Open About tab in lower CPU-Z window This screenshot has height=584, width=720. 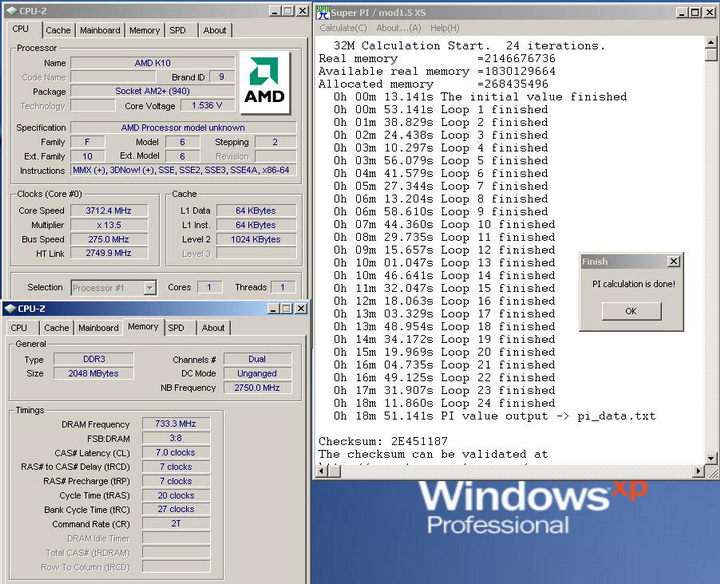213,328
